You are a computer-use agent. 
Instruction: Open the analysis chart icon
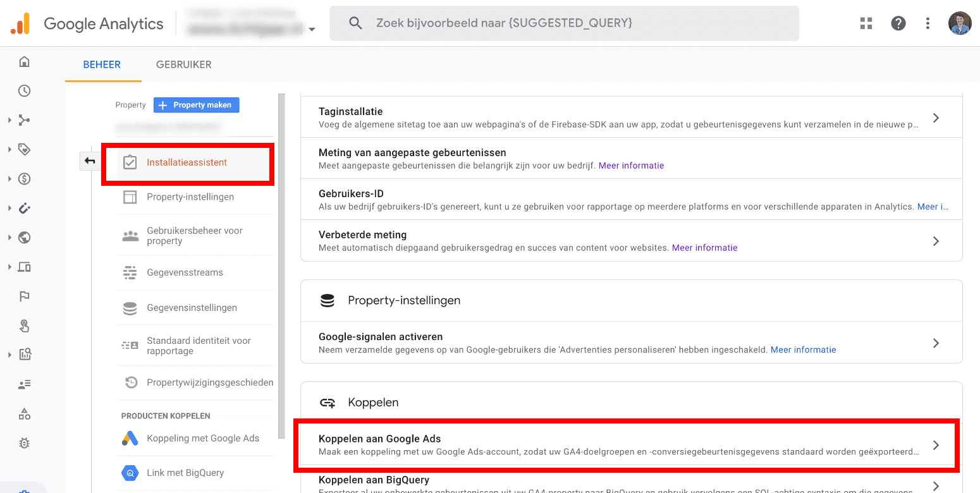pyautogui.click(x=24, y=355)
